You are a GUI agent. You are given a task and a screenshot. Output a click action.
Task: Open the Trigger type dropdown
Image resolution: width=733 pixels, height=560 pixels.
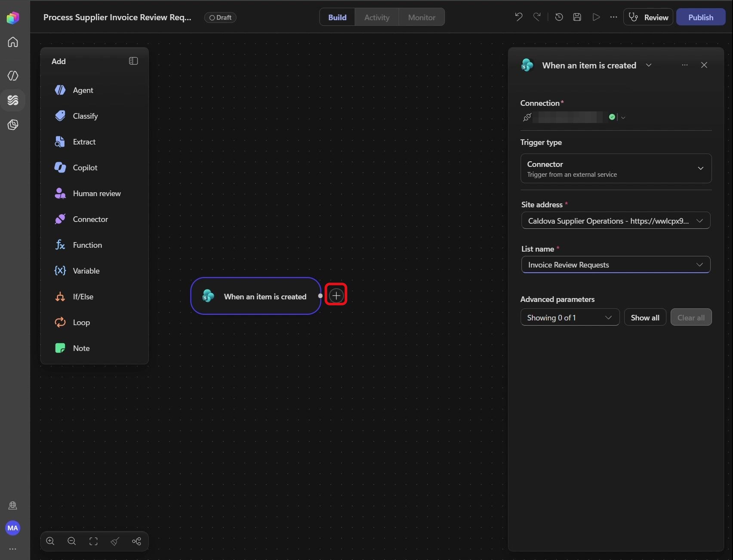tap(616, 168)
